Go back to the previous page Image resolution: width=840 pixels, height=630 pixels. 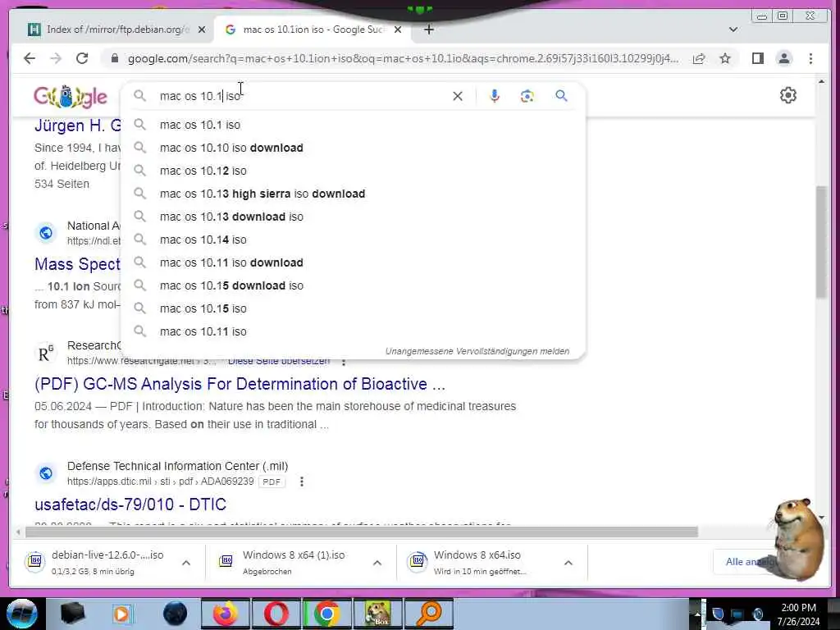pyautogui.click(x=30, y=58)
